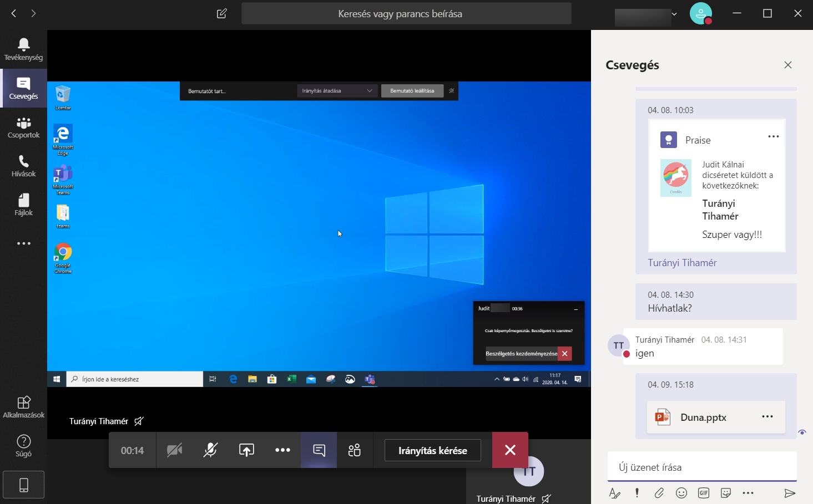Image resolution: width=813 pixels, height=504 pixels.
Task: Open more options on the Praise card
Action: (x=774, y=136)
